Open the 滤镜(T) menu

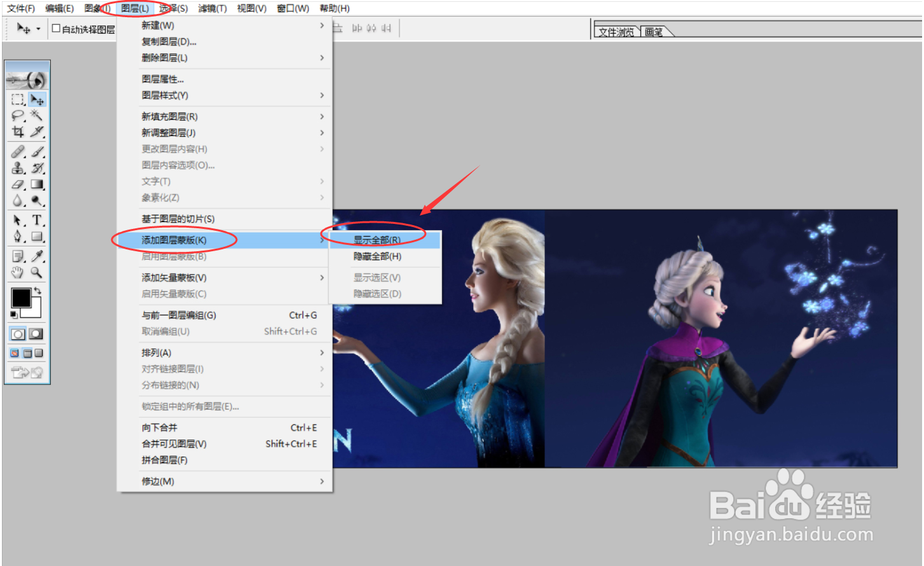(212, 8)
